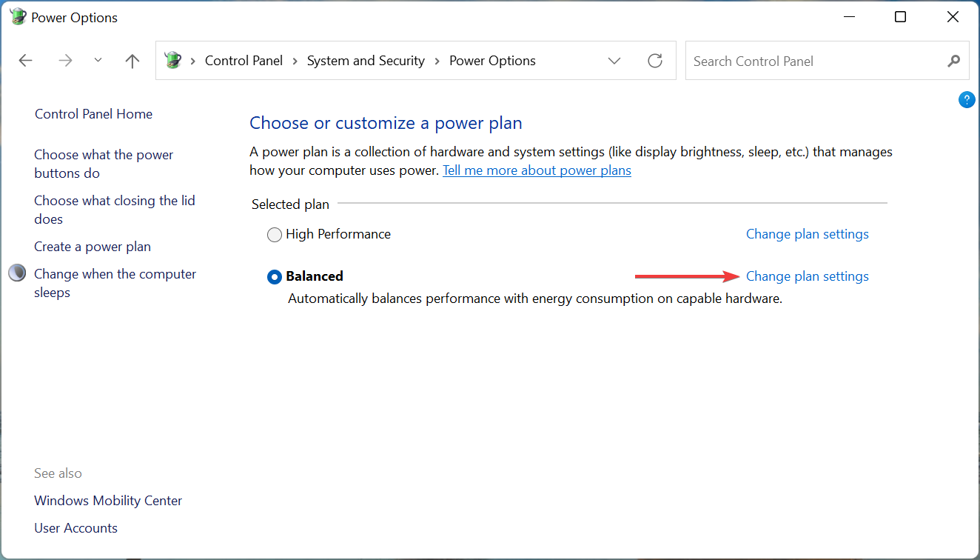Navigate to System and Security breadcrumb

(366, 61)
